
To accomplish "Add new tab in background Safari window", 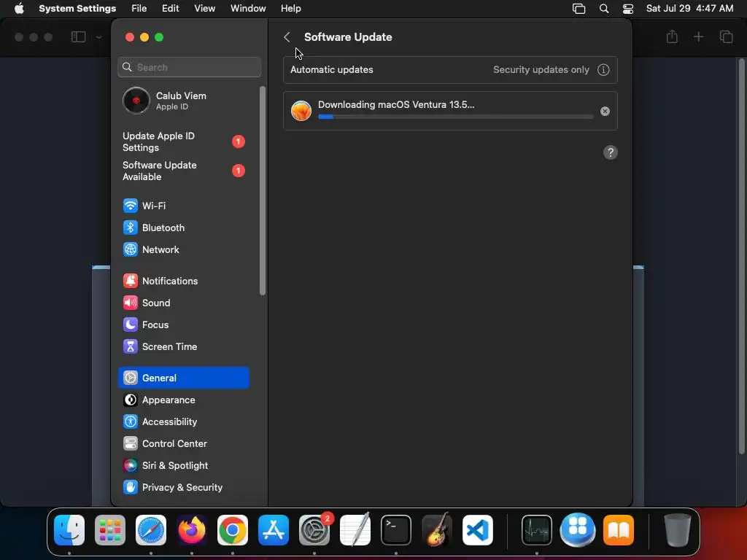I will pyautogui.click(x=698, y=36).
